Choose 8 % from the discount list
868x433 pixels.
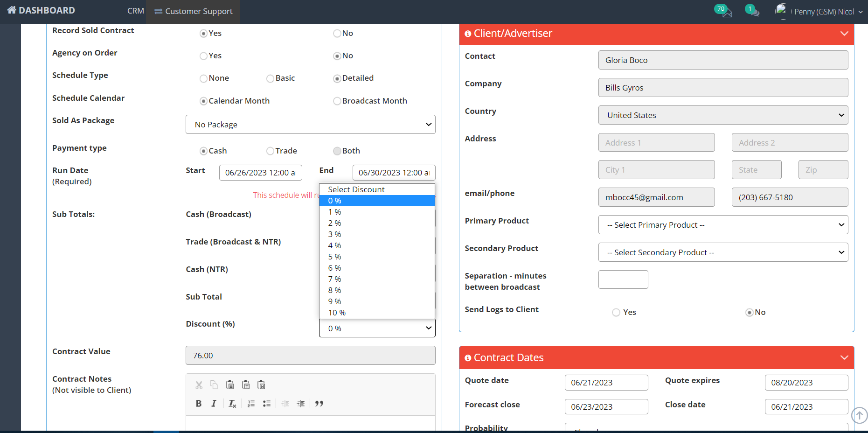(x=377, y=290)
